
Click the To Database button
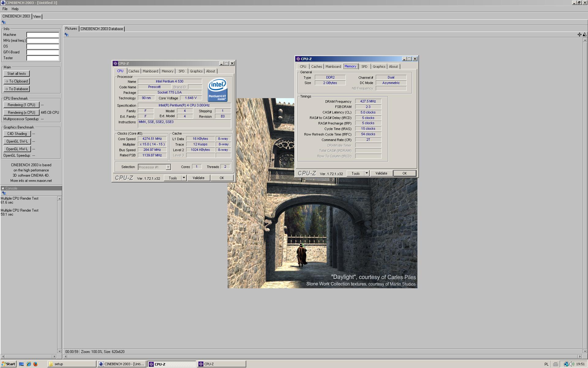click(17, 89)
